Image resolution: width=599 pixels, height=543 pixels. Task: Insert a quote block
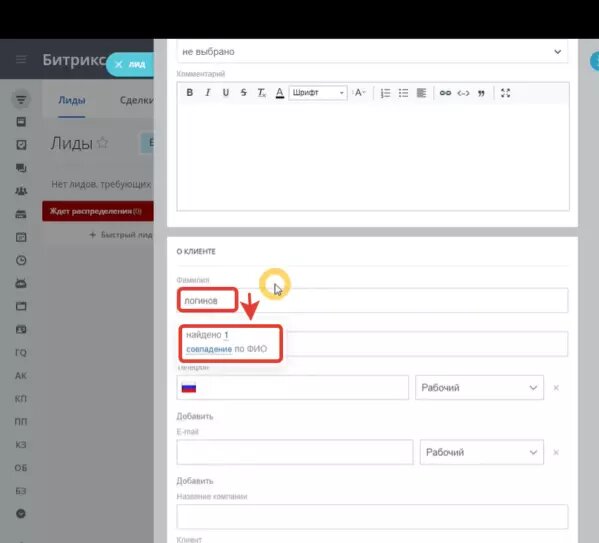pos(481,93)
